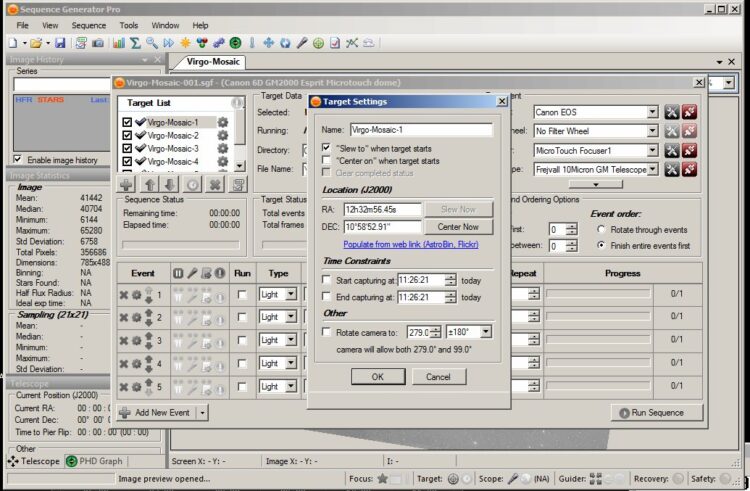Viewport: 750px width, 491px height.
Task: Uncheck Virgo-Mosaic-2 in Target List
Action: click(x=127, y=135)
